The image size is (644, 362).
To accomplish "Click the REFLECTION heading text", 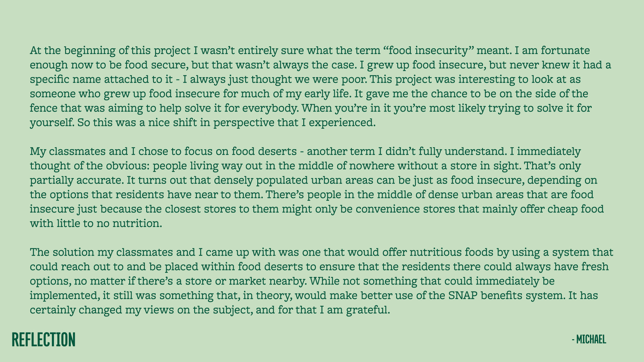I will tap(44, 340).
